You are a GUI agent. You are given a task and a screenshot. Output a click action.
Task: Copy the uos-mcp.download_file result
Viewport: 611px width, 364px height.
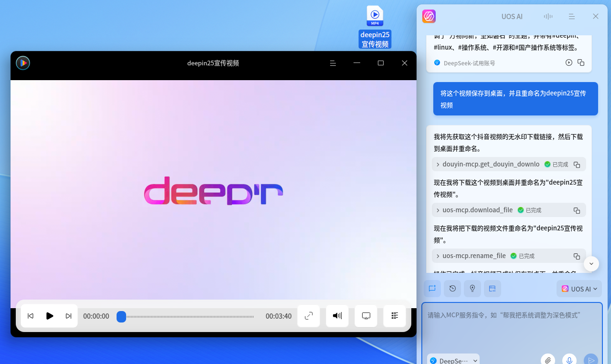[x=577, y=210]
